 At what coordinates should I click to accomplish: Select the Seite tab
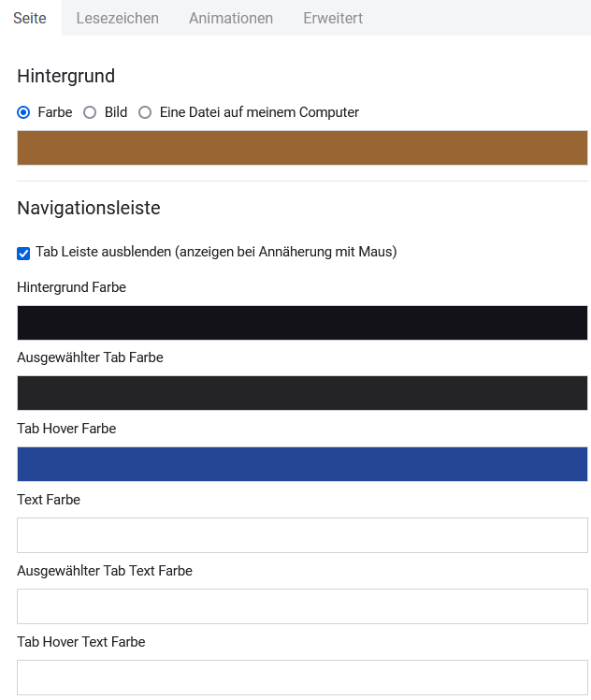(x=30, y=18)
